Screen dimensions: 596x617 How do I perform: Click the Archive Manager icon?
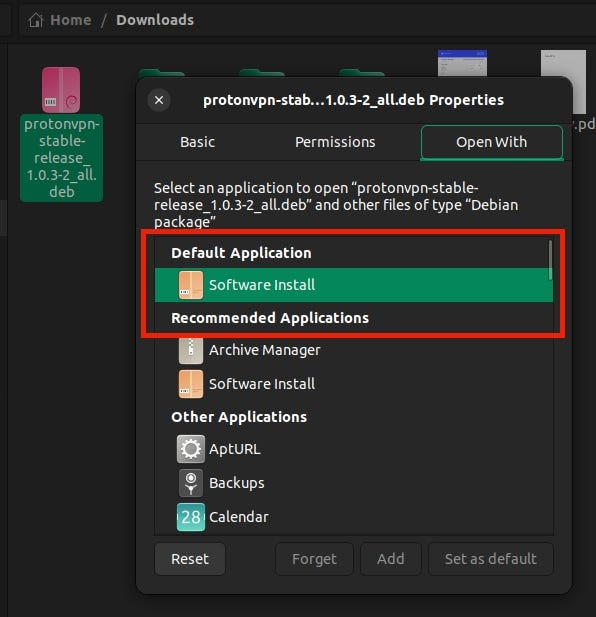click(x=191, y=350)
